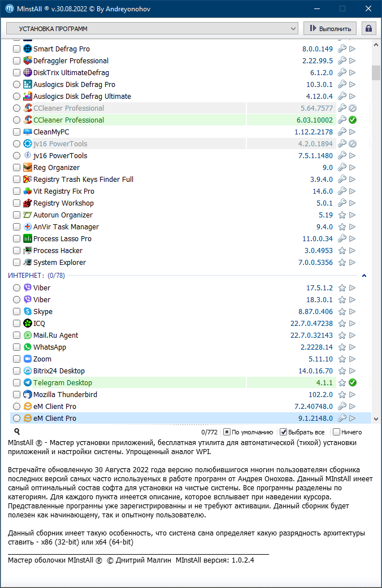This screenshot has height=588, width=382.
Task: Click the star icon for Skype
Action: [x=342, y=312]
